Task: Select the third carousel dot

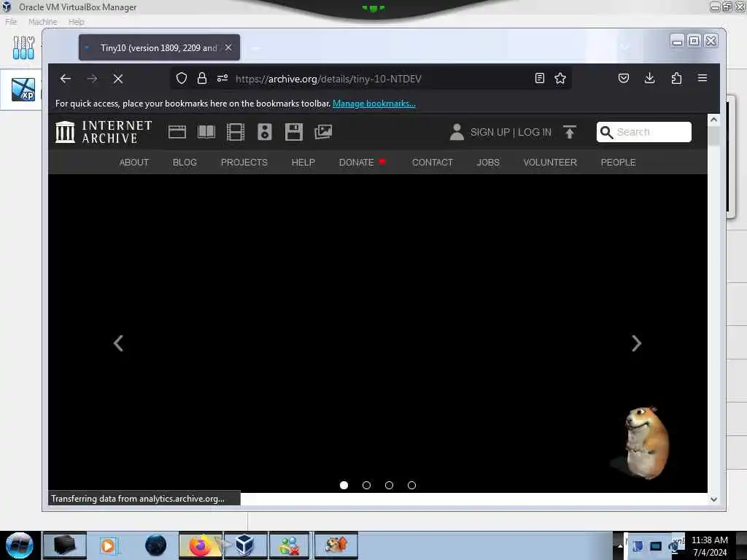Action: (x=390, y=485)
